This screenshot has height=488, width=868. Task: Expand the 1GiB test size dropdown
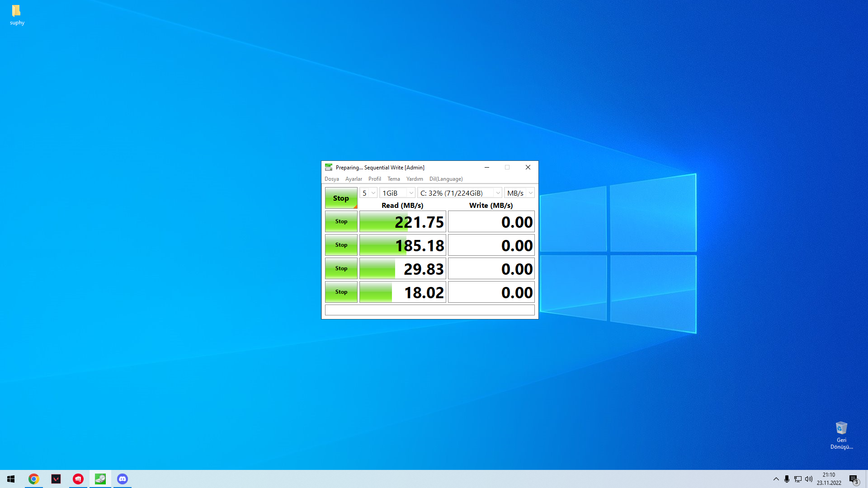tap(397, 193)
